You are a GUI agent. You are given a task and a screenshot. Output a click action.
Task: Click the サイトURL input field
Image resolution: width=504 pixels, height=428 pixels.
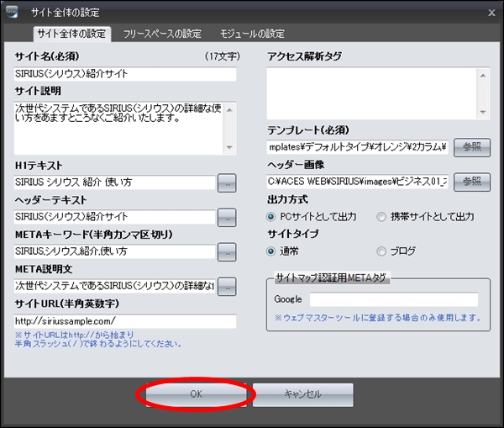coord(125,321)
